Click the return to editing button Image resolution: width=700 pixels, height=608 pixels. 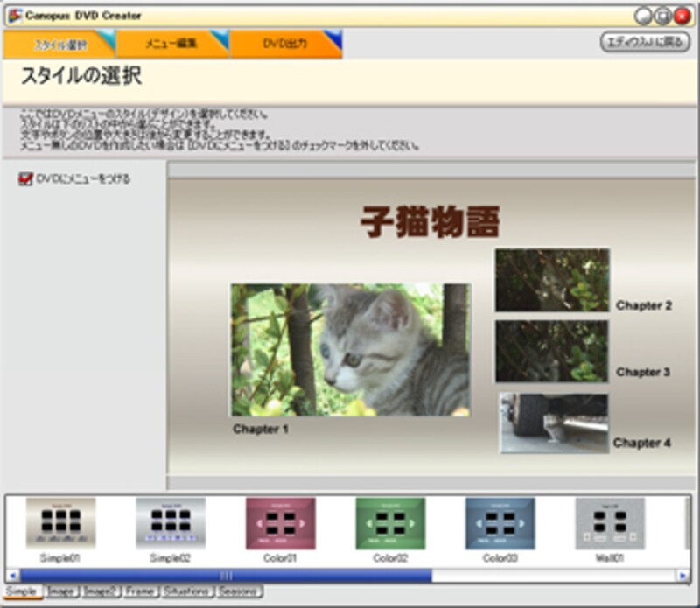tap(645, 42)
